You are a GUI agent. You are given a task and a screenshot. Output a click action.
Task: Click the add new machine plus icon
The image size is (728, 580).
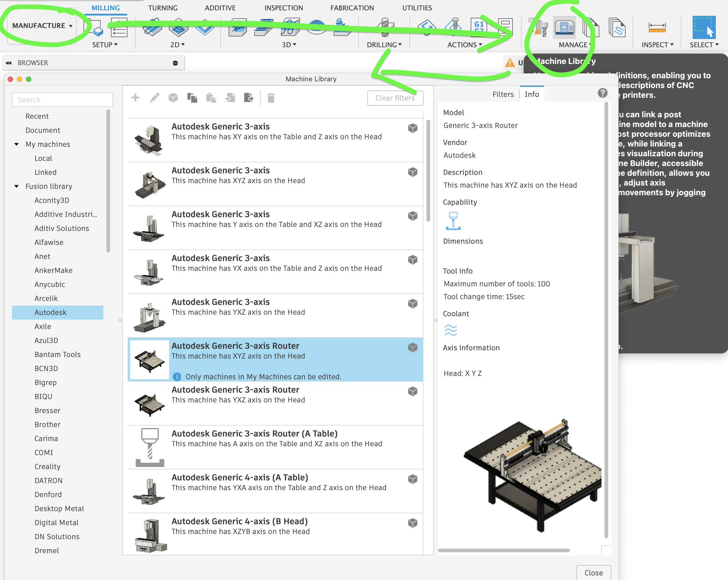[x=135, y=98]
